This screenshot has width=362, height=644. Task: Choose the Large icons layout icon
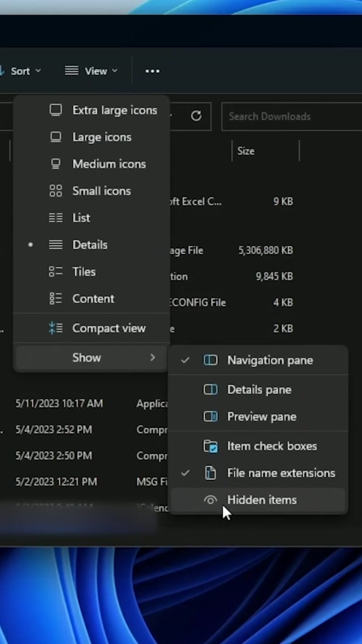[x=55, y=137]
